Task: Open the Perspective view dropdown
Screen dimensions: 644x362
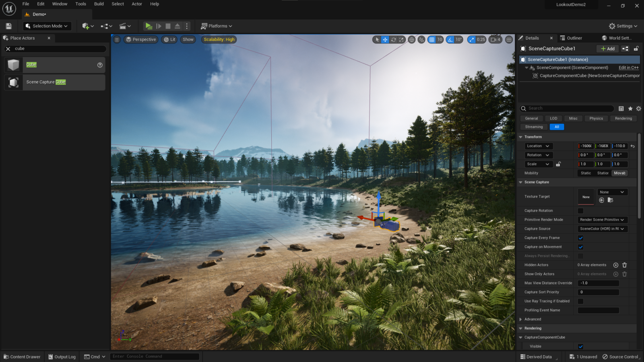Action: [140, 39]
